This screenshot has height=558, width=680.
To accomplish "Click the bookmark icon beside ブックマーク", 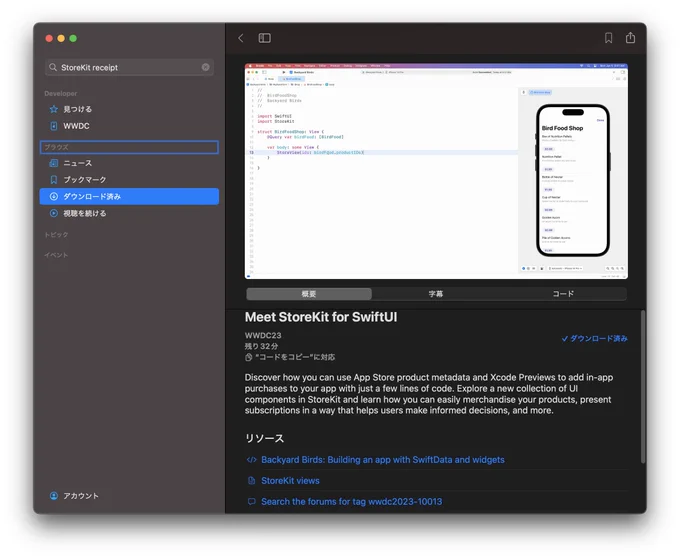I will coord(54,179).
